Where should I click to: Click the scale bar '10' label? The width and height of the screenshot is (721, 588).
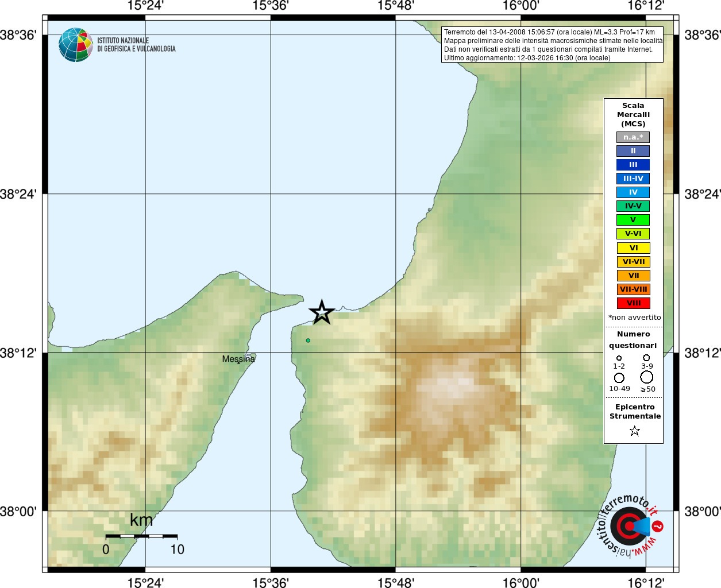tap(178, 550)
